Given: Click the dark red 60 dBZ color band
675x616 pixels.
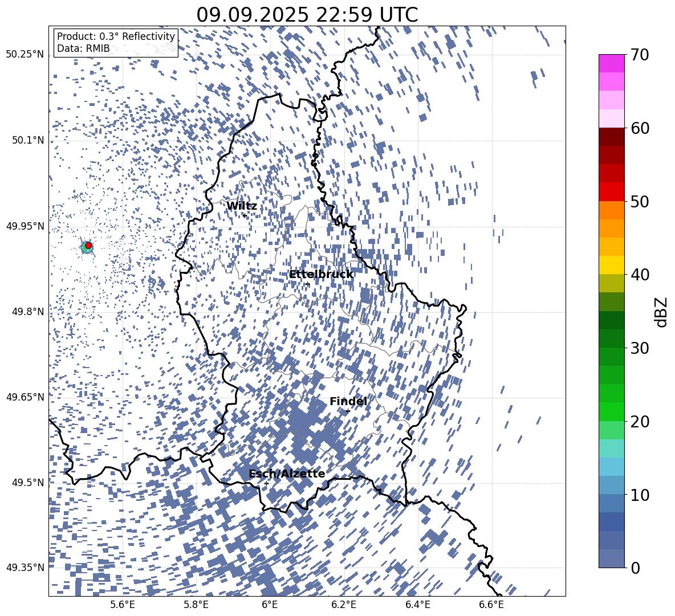Looking at the screenshot, I should point(611,137).
